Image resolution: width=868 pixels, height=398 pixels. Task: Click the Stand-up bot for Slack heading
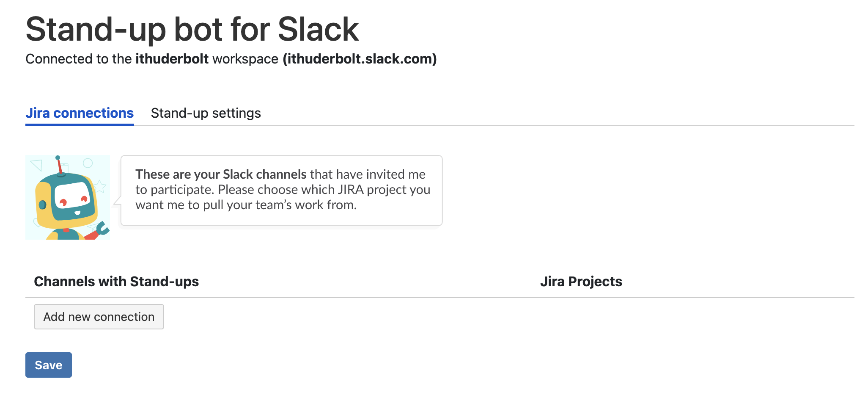192,29
